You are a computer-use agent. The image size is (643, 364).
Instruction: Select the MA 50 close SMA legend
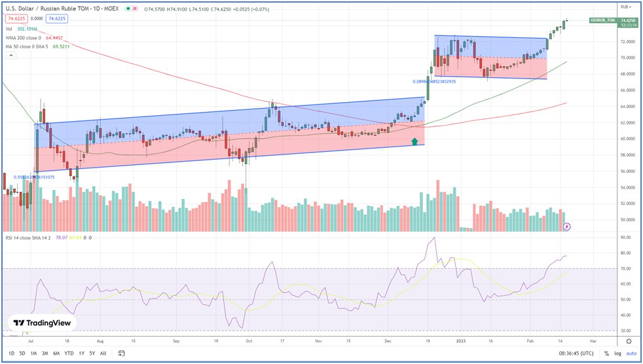(27, 46)
